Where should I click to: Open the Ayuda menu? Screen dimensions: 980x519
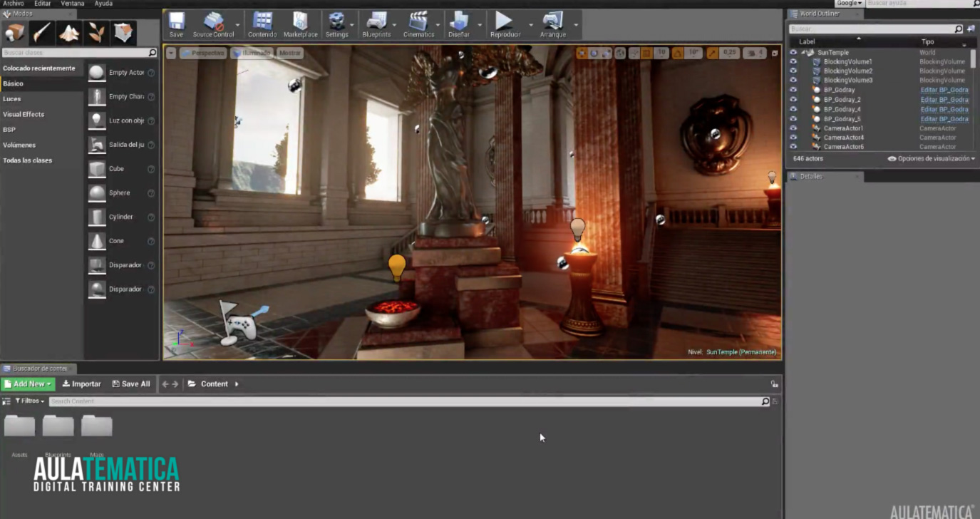point(103,4)
